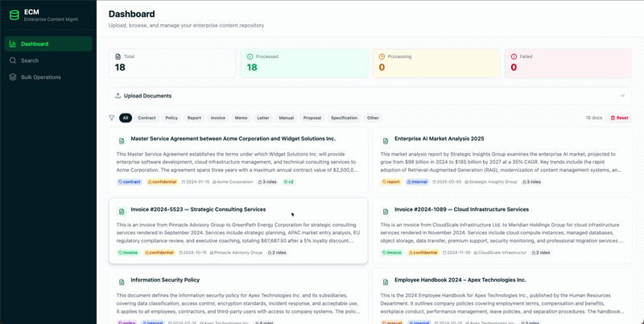Filter documents by Memo

(241, 118)
